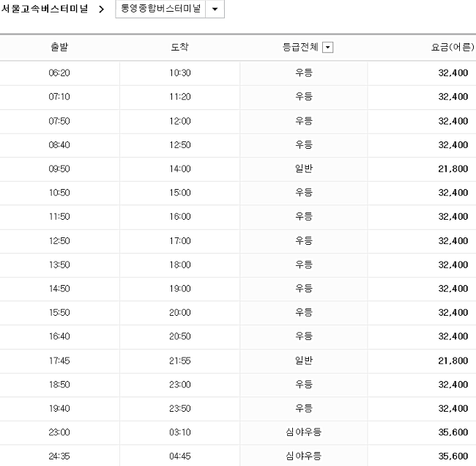This screenshot has width=476, height=466.
Task: Click 우등 grade in the 19:40 row
Action: click(x=304, y=408)
